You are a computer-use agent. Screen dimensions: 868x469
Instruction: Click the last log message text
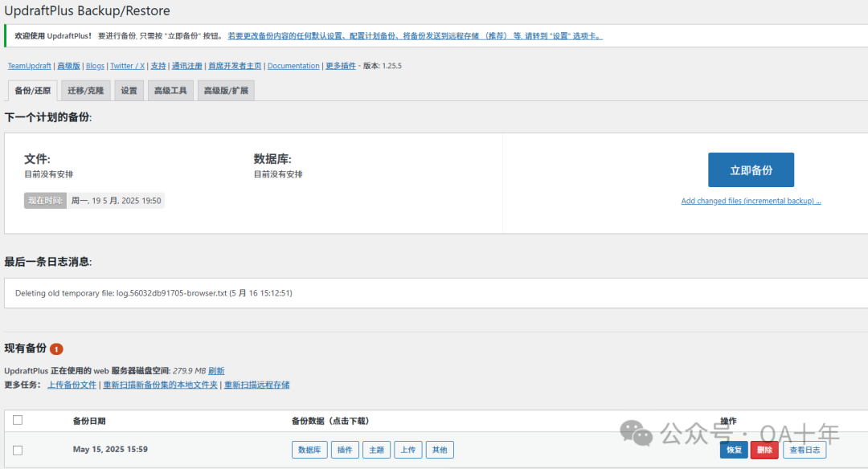[x=154, y=293]
